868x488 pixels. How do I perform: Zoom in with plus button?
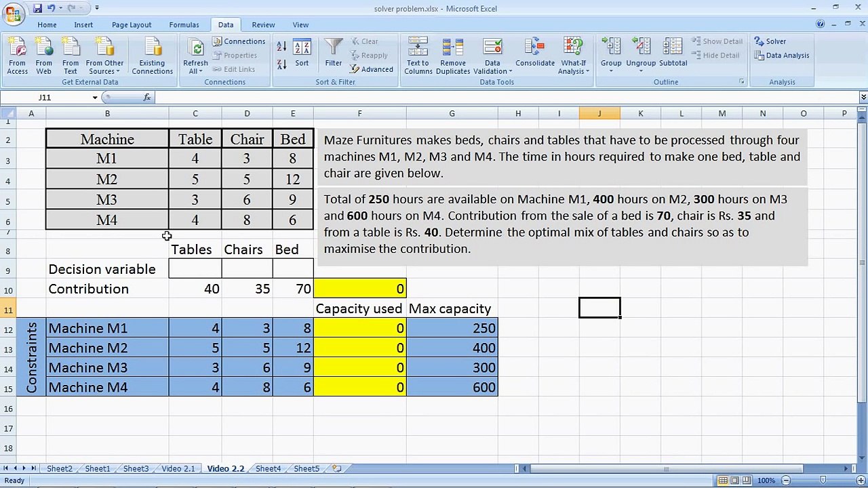[860, 481]
